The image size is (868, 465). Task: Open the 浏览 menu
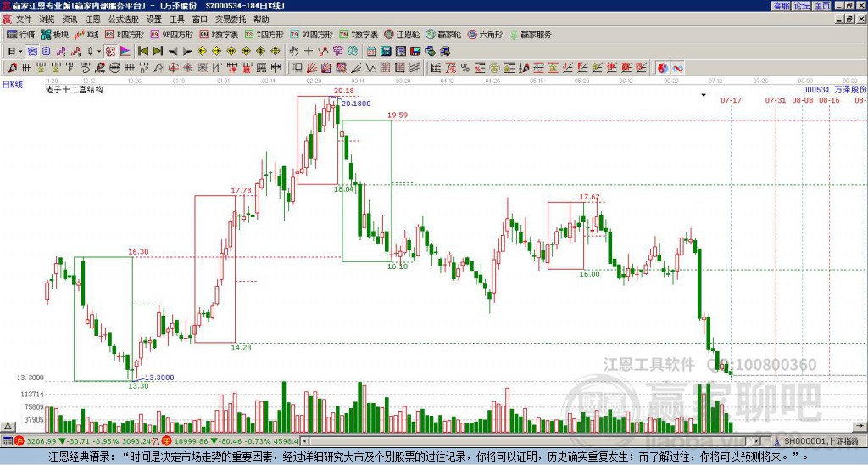point(47,20)
